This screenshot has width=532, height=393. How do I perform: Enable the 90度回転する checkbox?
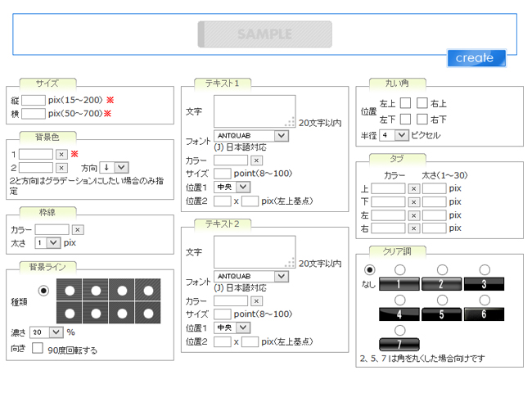click(x=38, y=348)
